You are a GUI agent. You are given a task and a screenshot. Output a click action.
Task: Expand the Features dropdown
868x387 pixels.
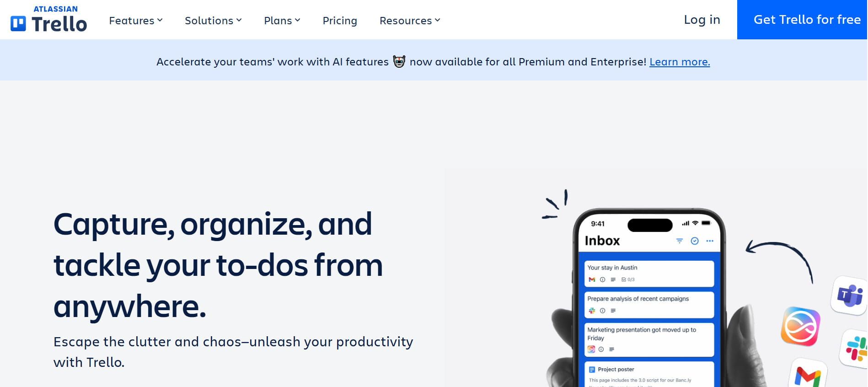(x=135, y=20)
